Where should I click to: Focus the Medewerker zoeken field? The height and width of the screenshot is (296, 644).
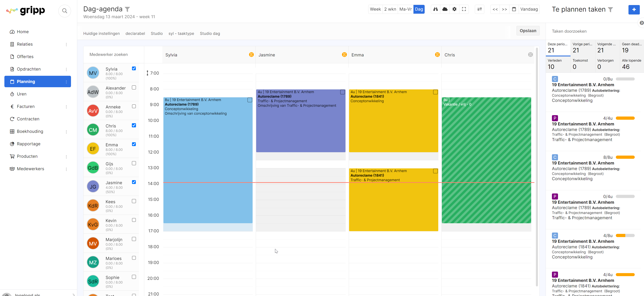click(x=114, y=54)
